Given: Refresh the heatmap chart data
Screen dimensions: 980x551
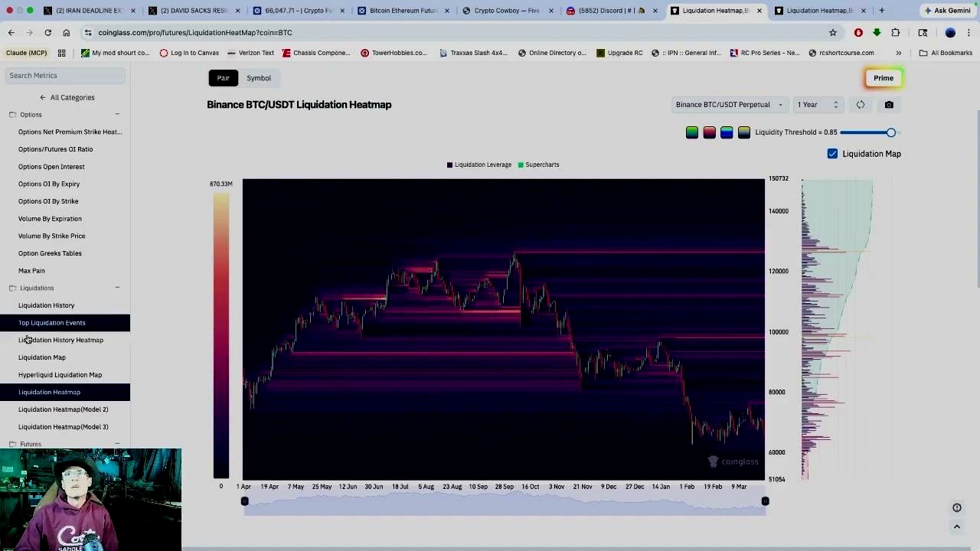Looking at the screenshot, I should tap(861, 105).
